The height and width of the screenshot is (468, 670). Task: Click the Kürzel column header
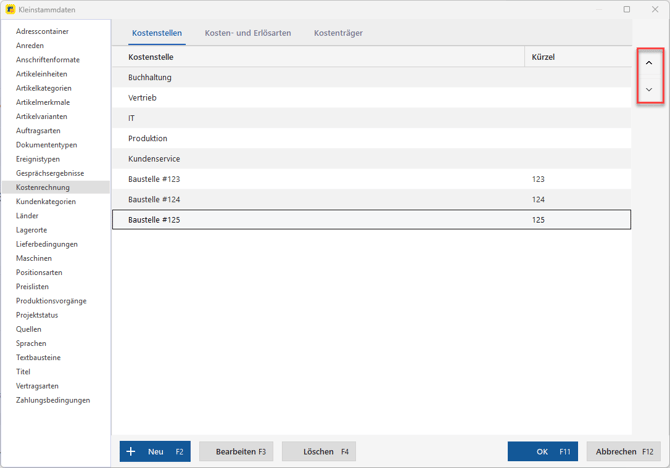click(577, 57)
